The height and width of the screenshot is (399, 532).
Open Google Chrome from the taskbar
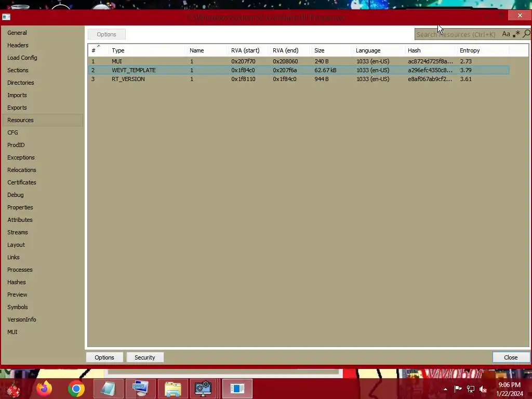coord(76,389)
